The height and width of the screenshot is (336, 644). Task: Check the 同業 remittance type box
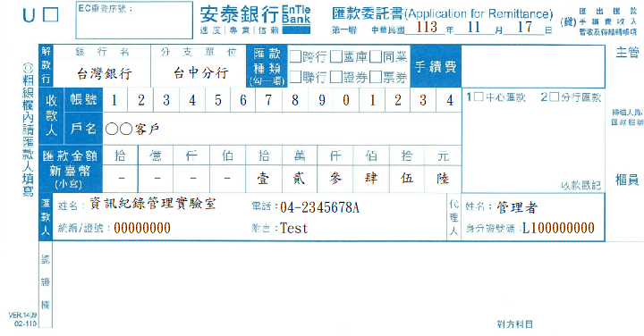click(x=376, y=56)
